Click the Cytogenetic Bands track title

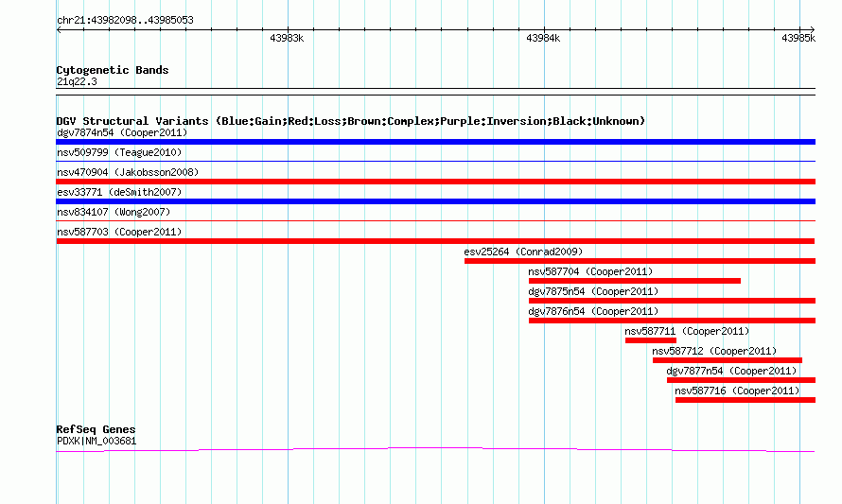tap(113, 70)
